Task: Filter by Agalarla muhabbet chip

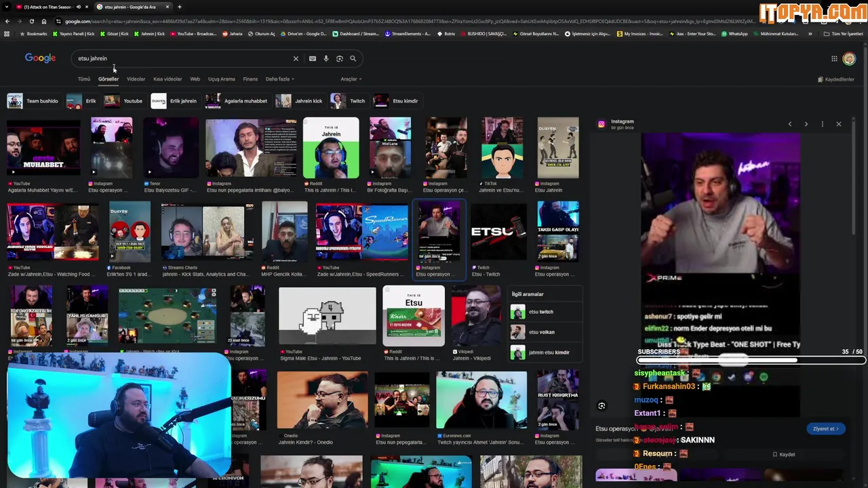Action: coord(237,101)
